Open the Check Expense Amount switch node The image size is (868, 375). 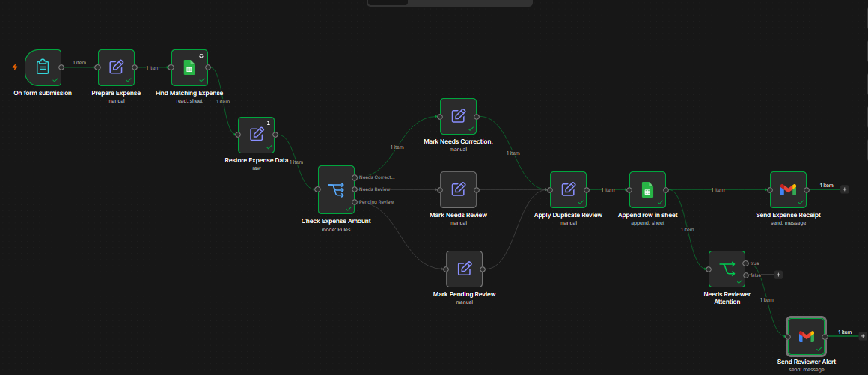click(336, 189)
